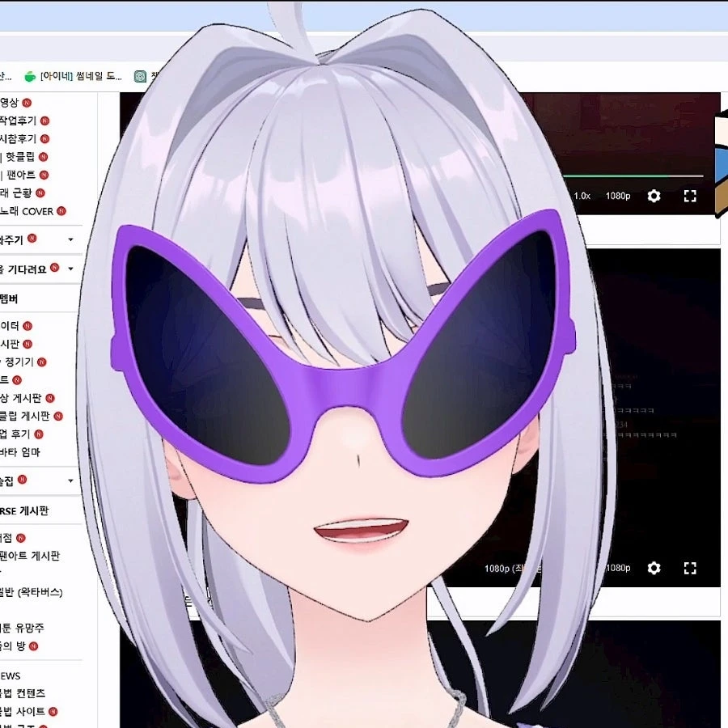
Task: Seek on the top video progress bar
Action: click(x=633, y=176)
